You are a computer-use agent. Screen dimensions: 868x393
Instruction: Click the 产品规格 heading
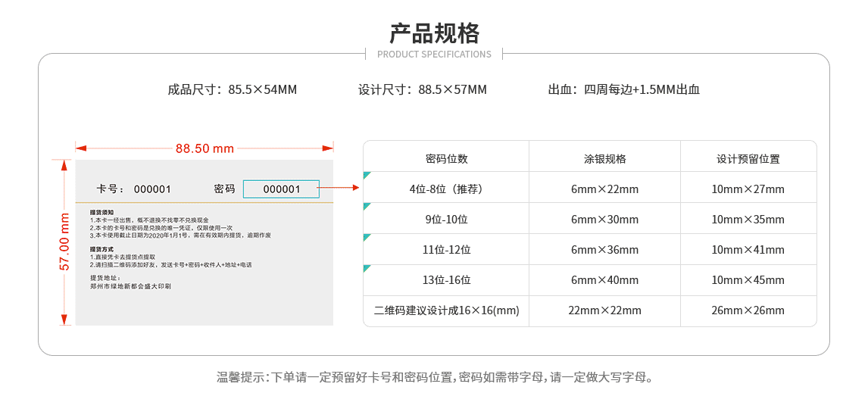tap(434, 33)
